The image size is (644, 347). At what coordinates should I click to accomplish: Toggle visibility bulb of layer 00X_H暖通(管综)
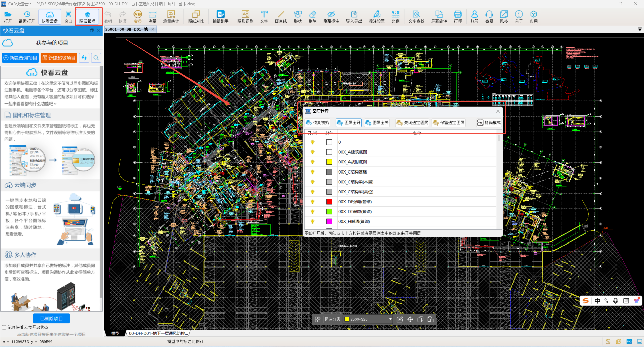312,221
